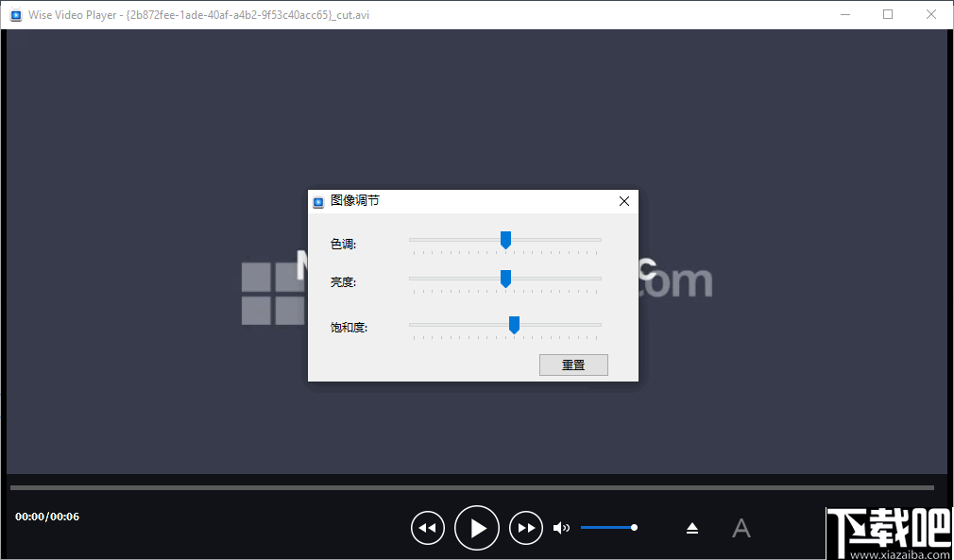
Task: Click the A subtitle icon
Action: [x=741, y=528]
